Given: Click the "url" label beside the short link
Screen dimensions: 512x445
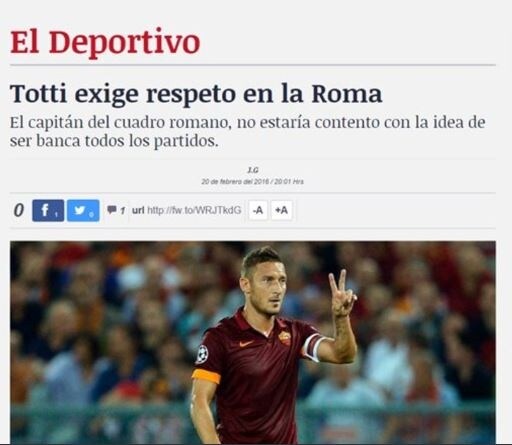Looking at the screenshot, I should pos(138,210).
